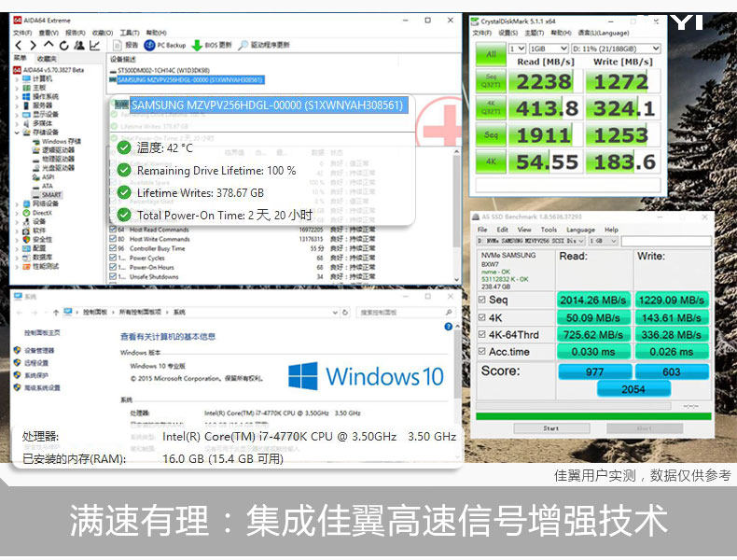The width and height of the screenshot is (737, 560).
Task: Click the green BIOS update arrow icon
Action: (197, 45)
